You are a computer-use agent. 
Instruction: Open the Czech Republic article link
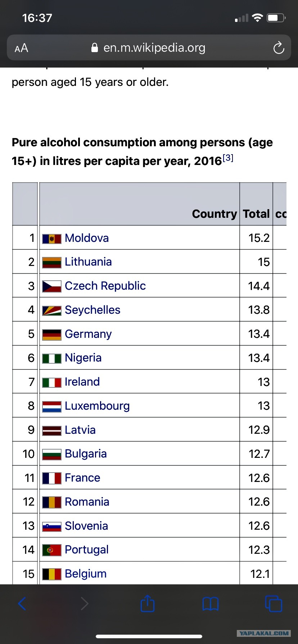[x=105, y=286]
